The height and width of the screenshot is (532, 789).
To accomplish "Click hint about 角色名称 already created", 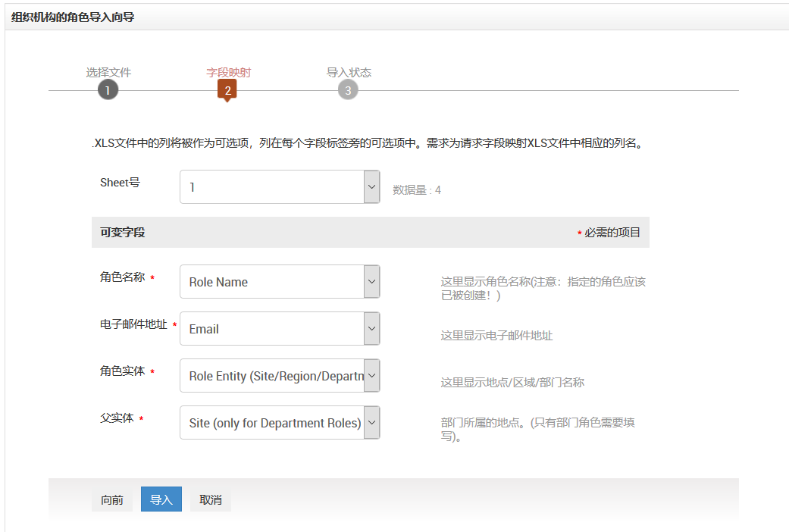I will (x=543, y=289).
